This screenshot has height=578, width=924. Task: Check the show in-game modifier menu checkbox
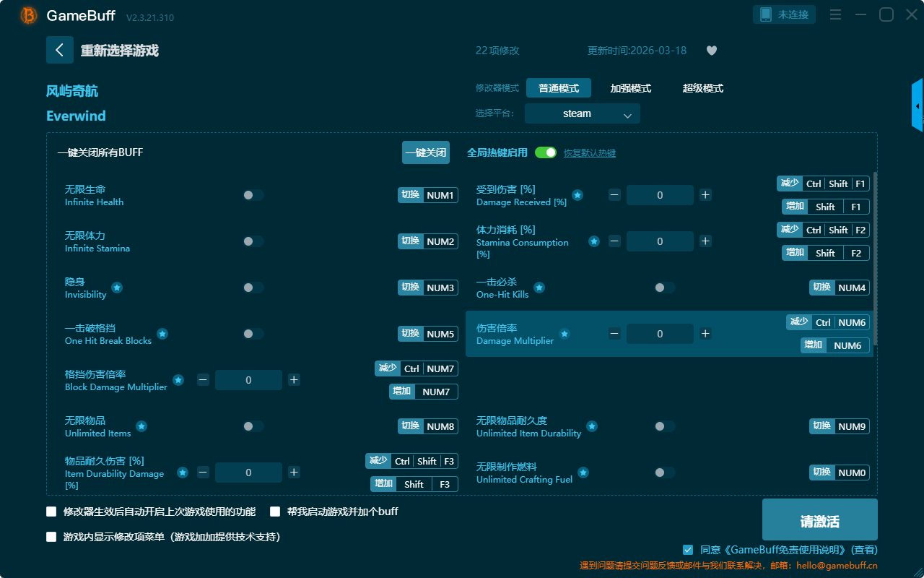point(51,537)
